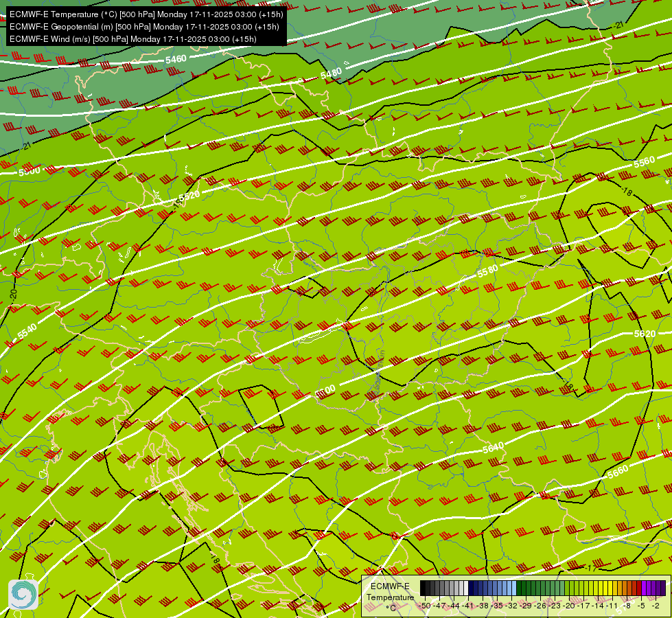Click the black -50 swatch in the legend

point(423,588)
